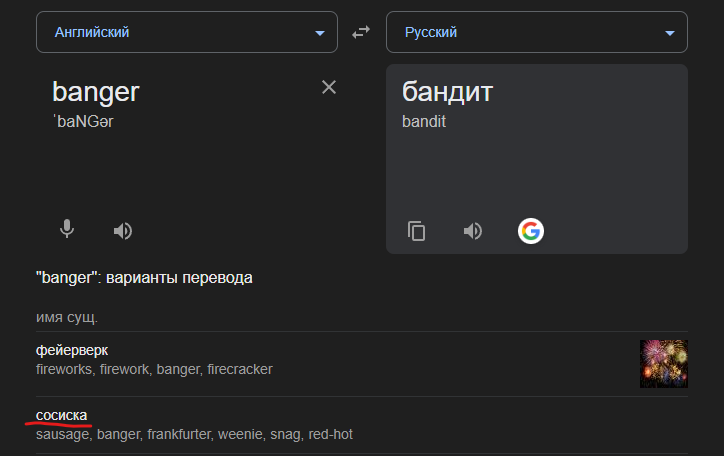724x456 pixels.
Task: Click the sausage synonym in the list
Action: [64, 434]
